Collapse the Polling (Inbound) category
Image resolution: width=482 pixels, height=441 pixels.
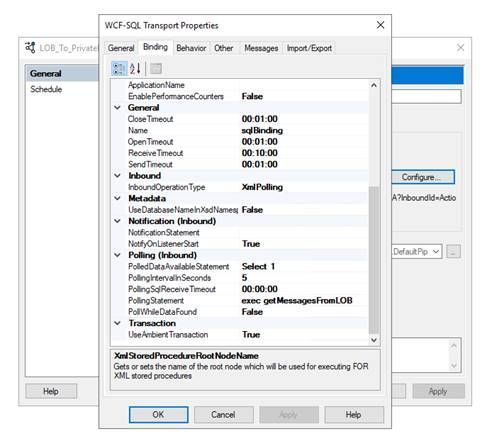[x=118, y=255]
